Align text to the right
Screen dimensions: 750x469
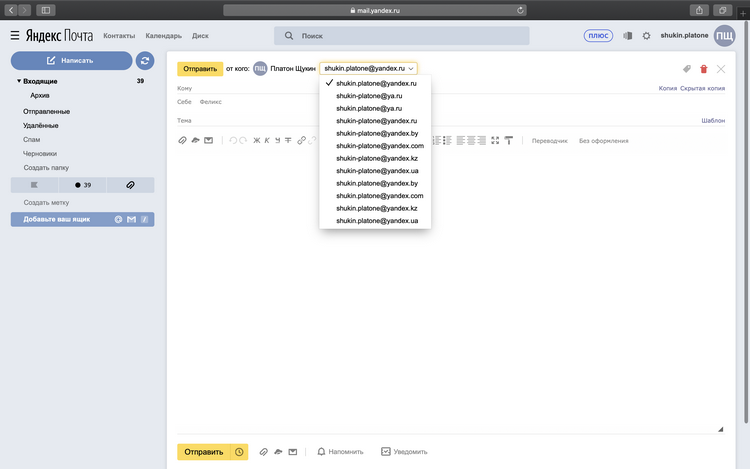pyautogui.click(x=482, y=141)
